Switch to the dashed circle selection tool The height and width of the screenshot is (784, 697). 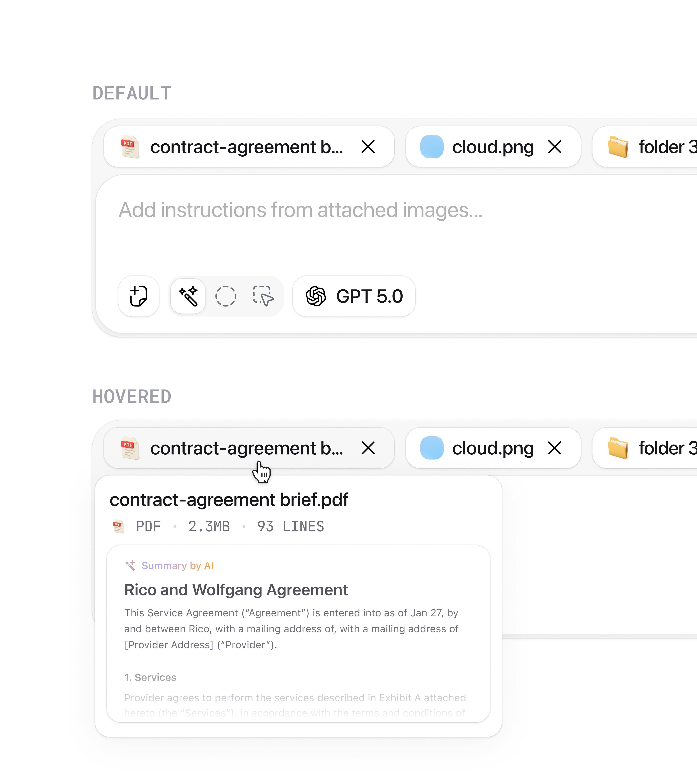[x=226, y=296]
